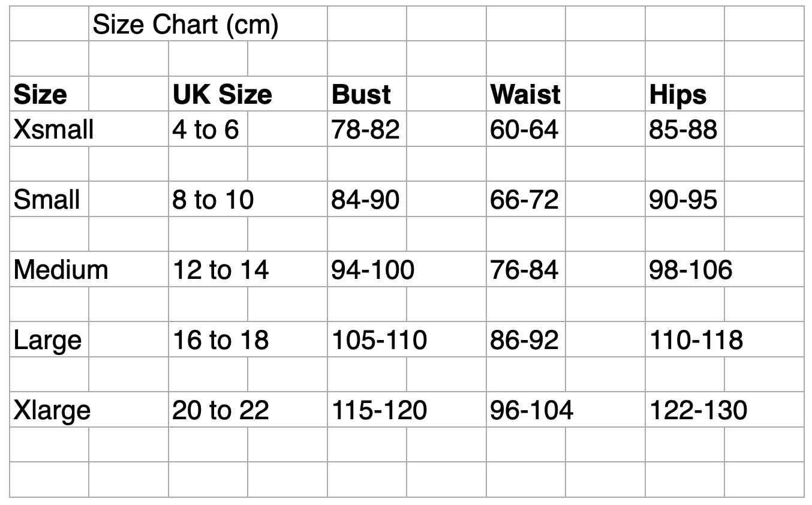Click the "85-88" hips measurement cell

pos(683,130)
